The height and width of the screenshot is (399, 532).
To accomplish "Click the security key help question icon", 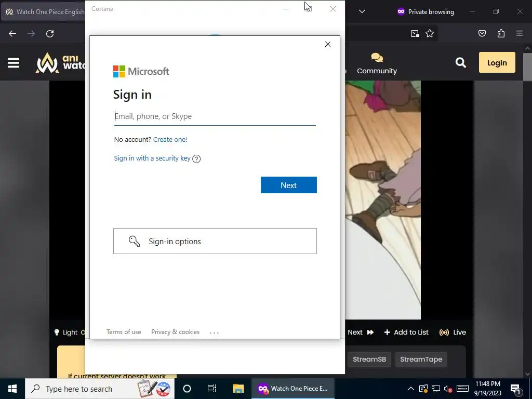I will [196, 159].
